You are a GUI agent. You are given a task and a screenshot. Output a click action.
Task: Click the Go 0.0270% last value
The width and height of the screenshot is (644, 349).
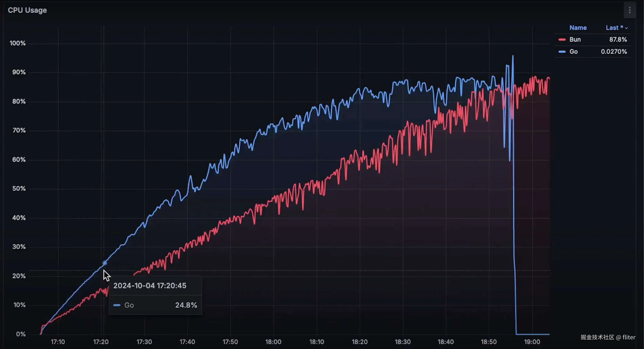614,52
